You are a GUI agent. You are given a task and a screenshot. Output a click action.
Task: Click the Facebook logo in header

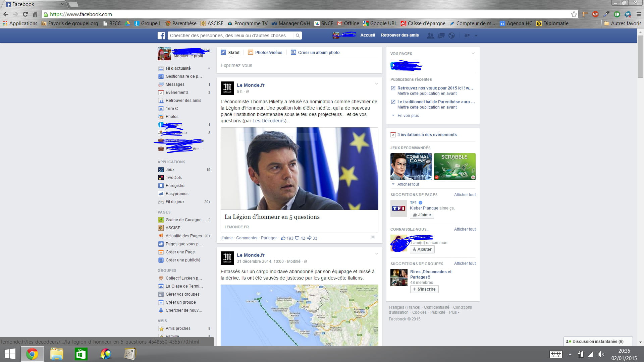point(161,36)
